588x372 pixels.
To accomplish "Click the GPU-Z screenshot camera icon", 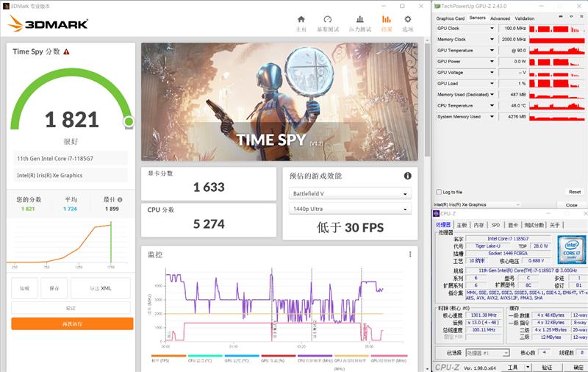I will point(561,16).
